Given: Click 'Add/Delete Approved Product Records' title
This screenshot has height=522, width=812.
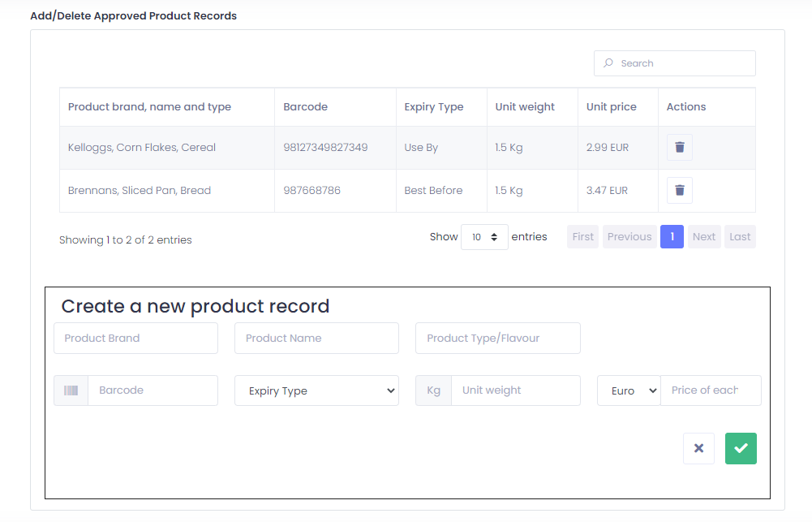Looking at the screenshot, I should 133,16.
